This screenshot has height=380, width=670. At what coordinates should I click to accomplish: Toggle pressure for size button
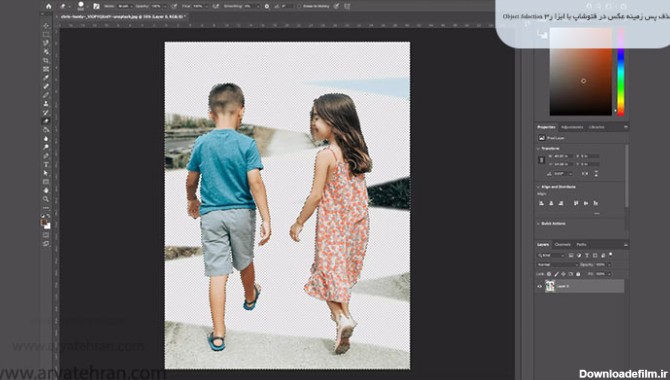click(336, 6)
